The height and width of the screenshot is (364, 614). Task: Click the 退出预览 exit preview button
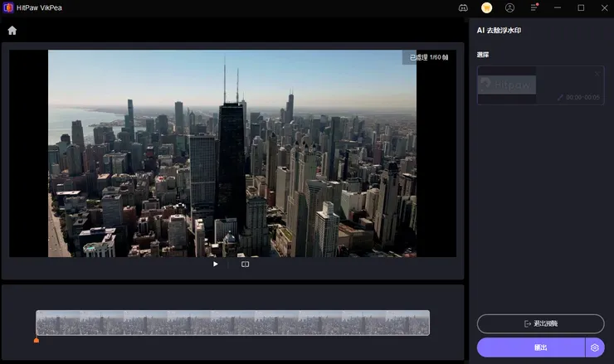(540, 323)
